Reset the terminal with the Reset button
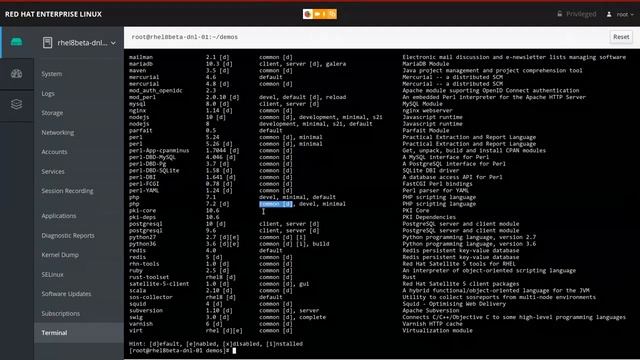This screenshot has height=360, width=640. pos(621,37)
